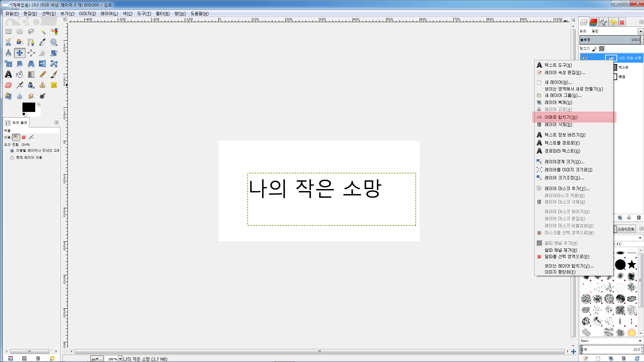The width and height of the screenshot is (644, 362).
Task: Toggle move-path mode button in tool options
Action: tap(31, 137)
